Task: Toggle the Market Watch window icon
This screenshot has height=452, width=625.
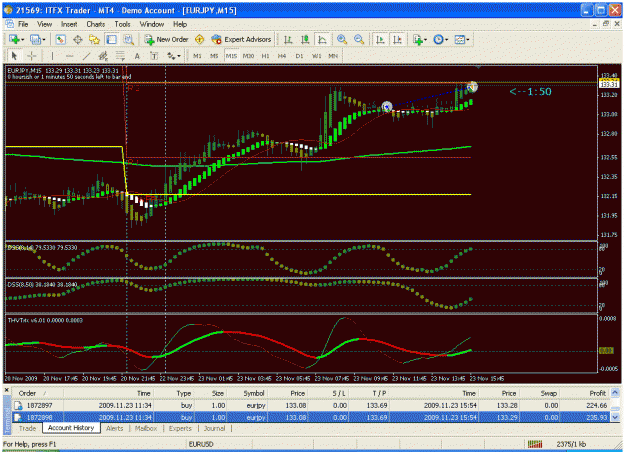Action: point(61,39)
